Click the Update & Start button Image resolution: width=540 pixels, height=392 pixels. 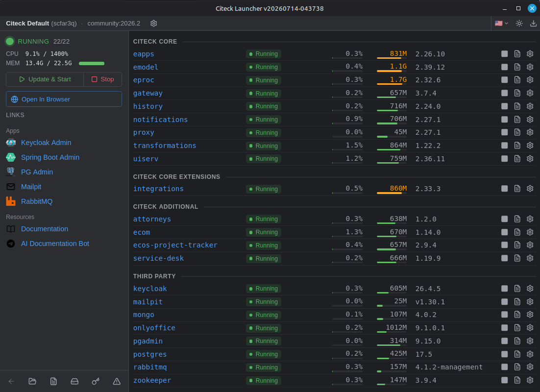(45, 79)
